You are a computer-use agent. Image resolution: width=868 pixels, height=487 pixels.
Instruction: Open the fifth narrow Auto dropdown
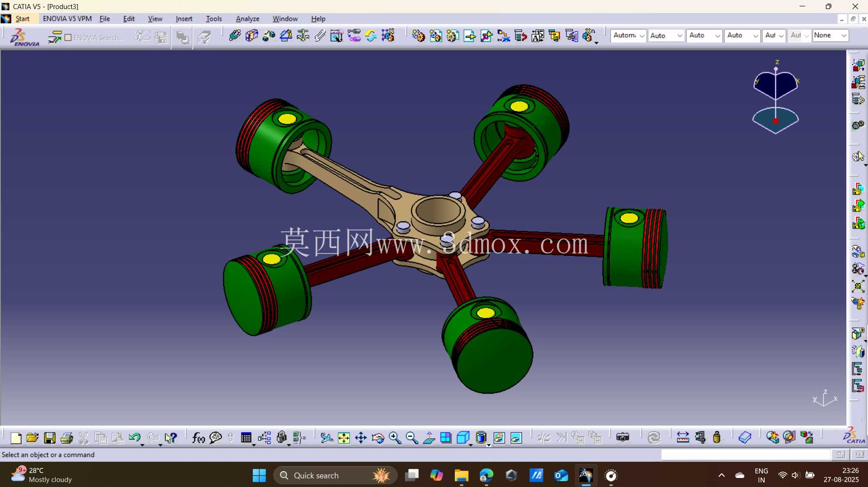(774, 35)
